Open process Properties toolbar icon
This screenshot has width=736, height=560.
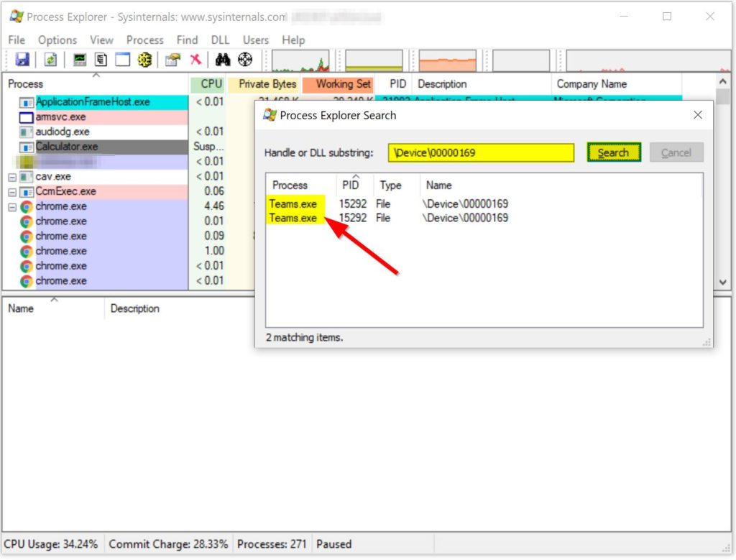pyautogui.click(x=172, y=60)
